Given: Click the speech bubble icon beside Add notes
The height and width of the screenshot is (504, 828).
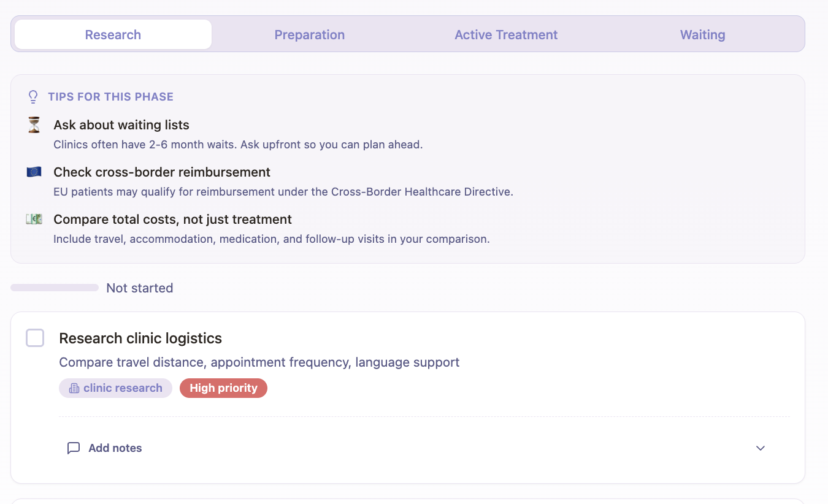Looking at the screenshot, I should pos(74,448).
